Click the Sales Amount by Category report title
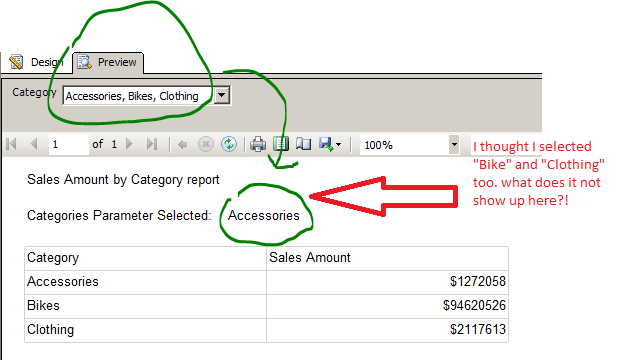The image size is (634, 360). pyautogui.click(x=123, y=180)
